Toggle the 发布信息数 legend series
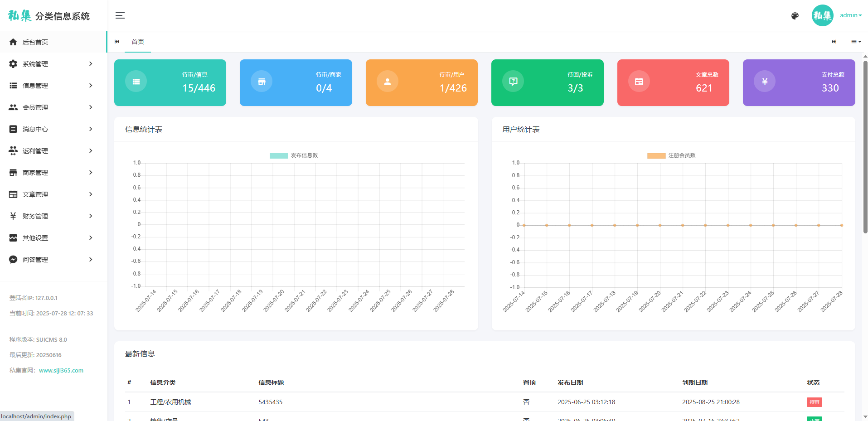Image resolution: width=868 pixels, height=421 pixels. click(x=294, y=155)
